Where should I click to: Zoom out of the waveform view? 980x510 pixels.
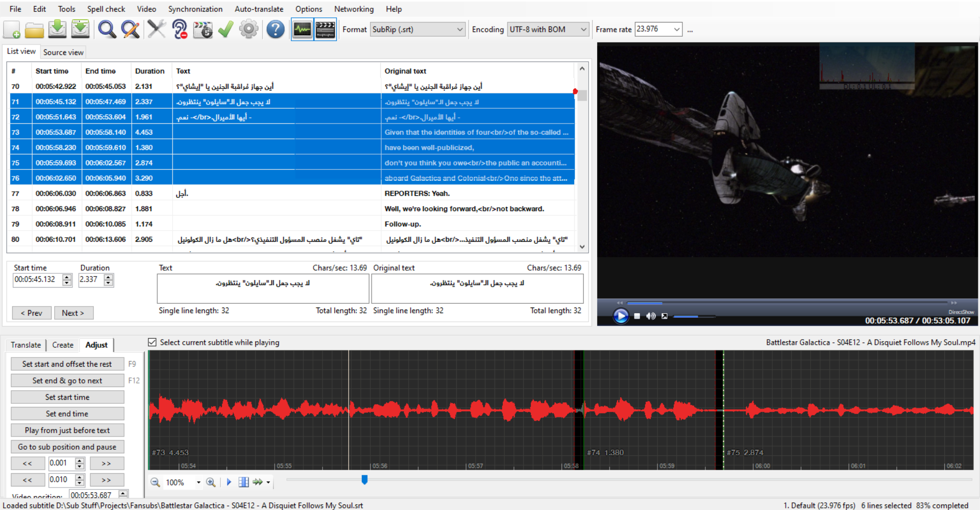click(x=155, y=482)
